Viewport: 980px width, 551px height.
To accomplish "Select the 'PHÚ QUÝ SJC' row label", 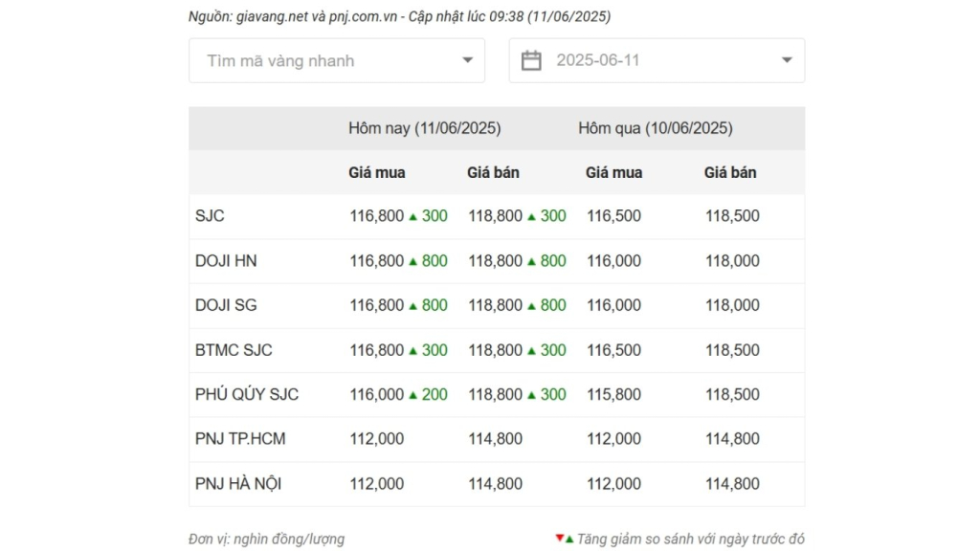I will [x=247, y=395].
